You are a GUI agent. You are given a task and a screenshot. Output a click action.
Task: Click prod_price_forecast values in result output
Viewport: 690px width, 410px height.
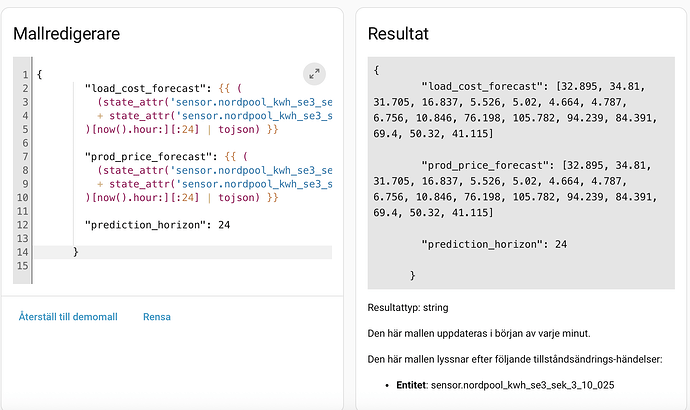pos(515,189)
